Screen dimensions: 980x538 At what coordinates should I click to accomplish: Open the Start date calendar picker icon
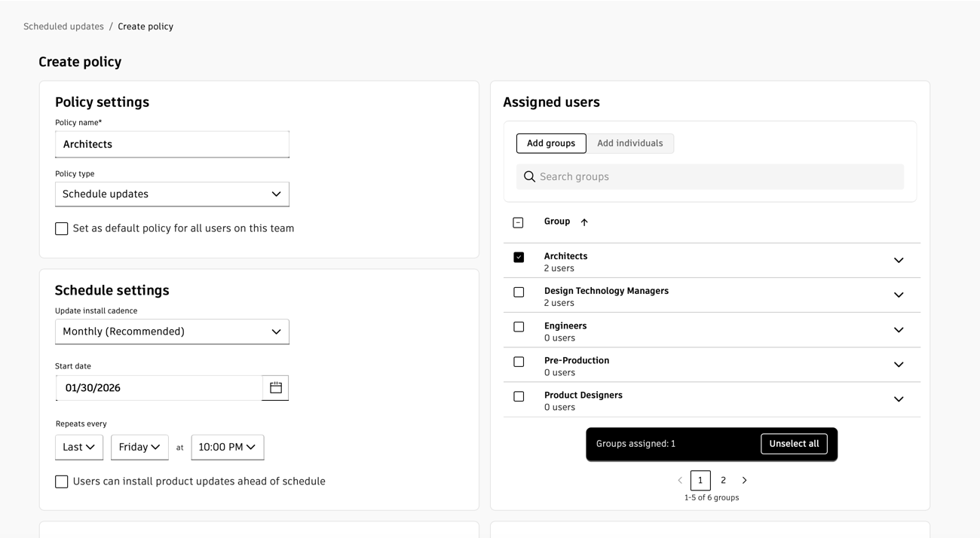(276, 388)
